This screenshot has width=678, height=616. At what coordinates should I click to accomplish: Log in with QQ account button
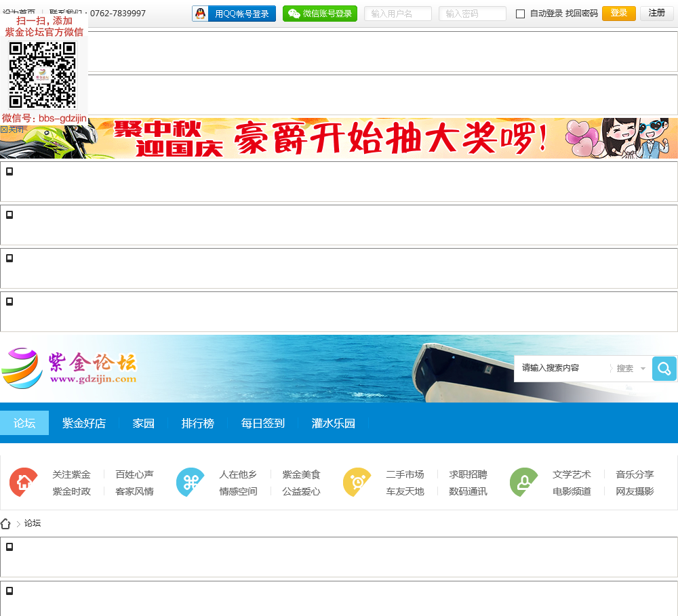point(234,14)
